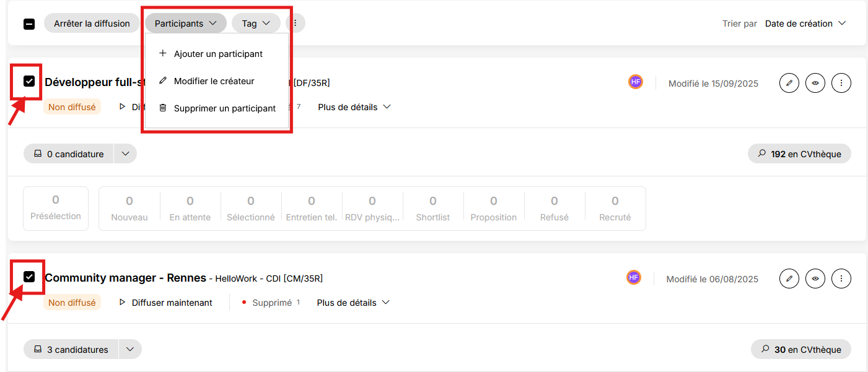Viewport: 868px width, 372px height.
Task: Choose Ajouter un participant from the menu
Action: point(217,54)
